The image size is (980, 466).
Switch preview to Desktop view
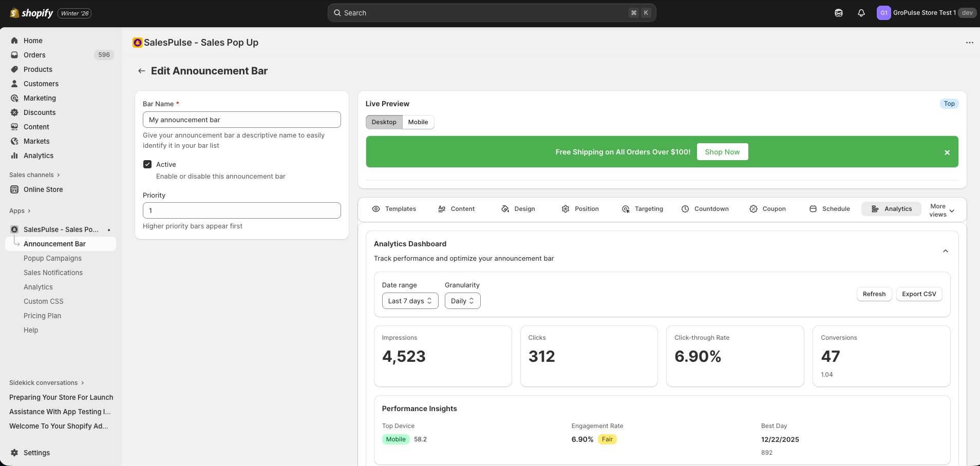point(384,122)
